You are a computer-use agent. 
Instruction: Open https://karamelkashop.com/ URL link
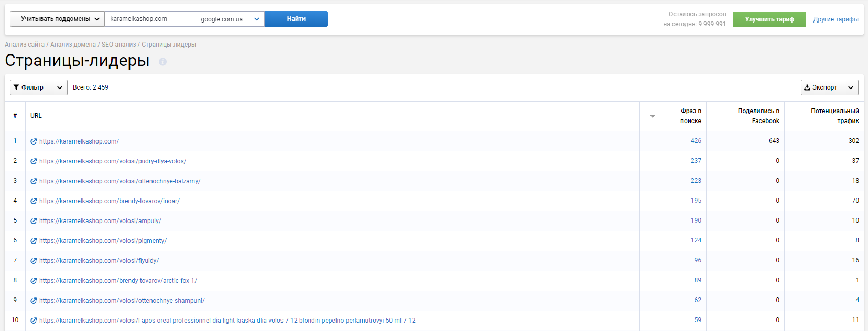click(x=79, y=141)
